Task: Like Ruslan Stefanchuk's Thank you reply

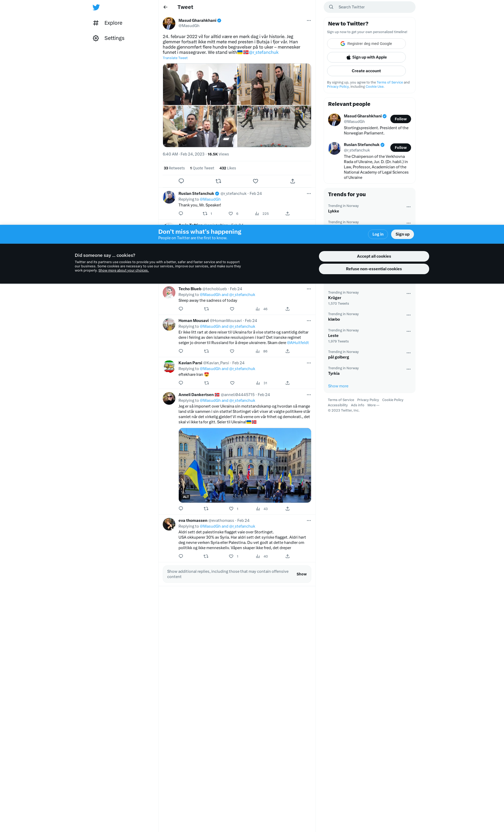Action: (231, 214)
